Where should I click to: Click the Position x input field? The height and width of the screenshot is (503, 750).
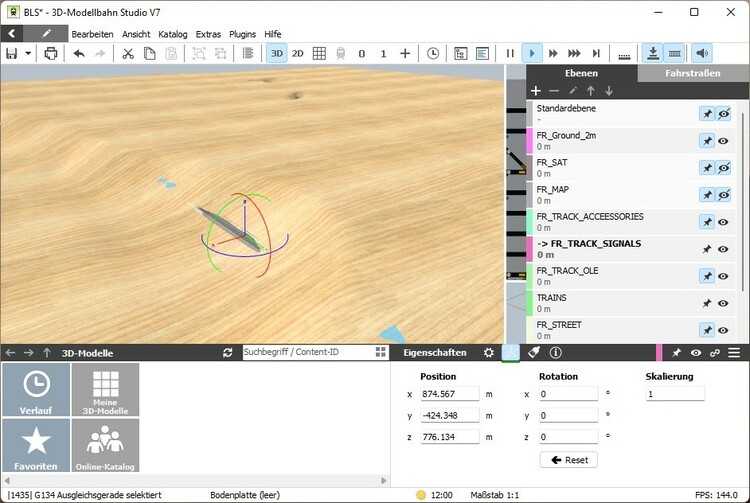point(449,394)
